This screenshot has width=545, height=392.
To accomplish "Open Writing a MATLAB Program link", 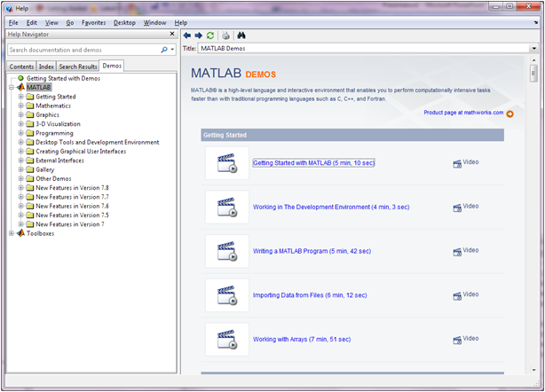I will pyautogui.click(x=312, y=251).
